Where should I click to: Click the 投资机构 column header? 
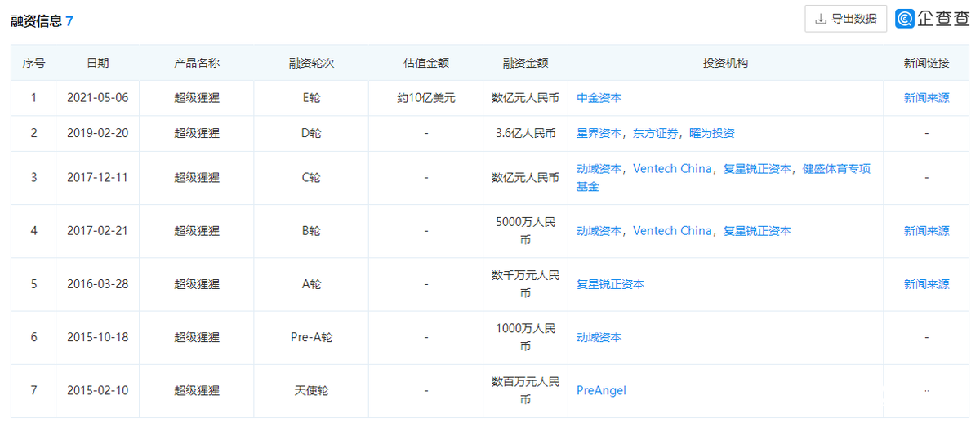click(x=725, y=63)
